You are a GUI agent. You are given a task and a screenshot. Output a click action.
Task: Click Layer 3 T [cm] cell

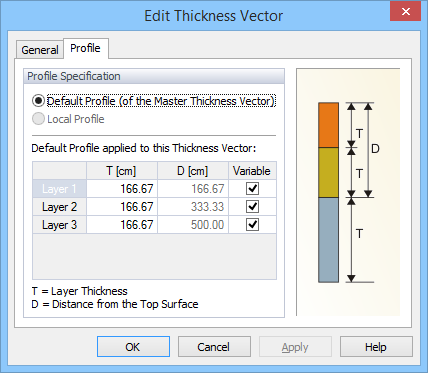(122, 225)
